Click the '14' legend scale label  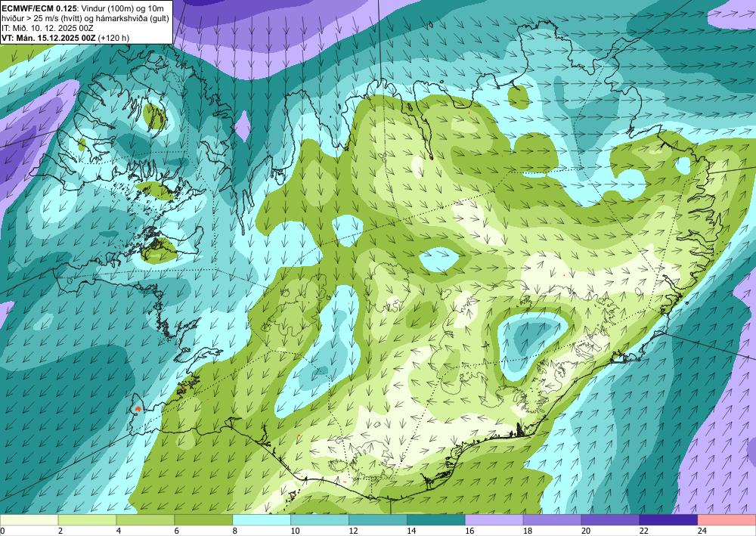[411, 531]
